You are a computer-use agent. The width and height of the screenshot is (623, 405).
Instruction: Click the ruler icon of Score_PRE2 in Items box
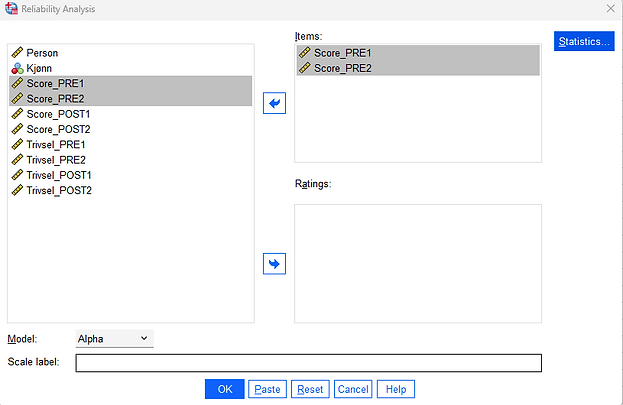pos(305,68)
